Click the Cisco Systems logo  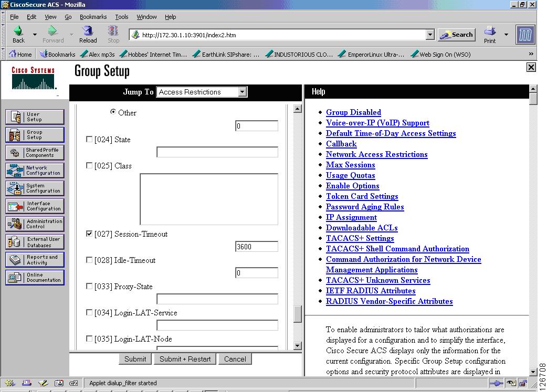point(34,79)
